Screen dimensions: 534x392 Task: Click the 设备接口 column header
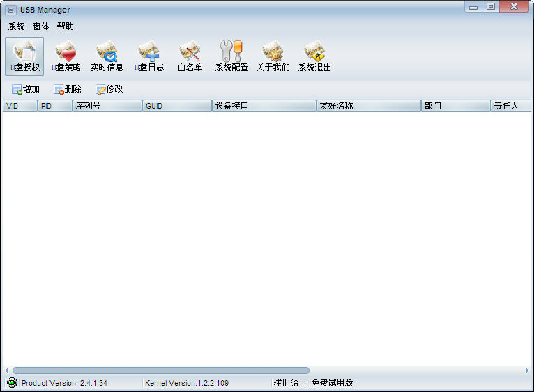[x=264, y=106]
